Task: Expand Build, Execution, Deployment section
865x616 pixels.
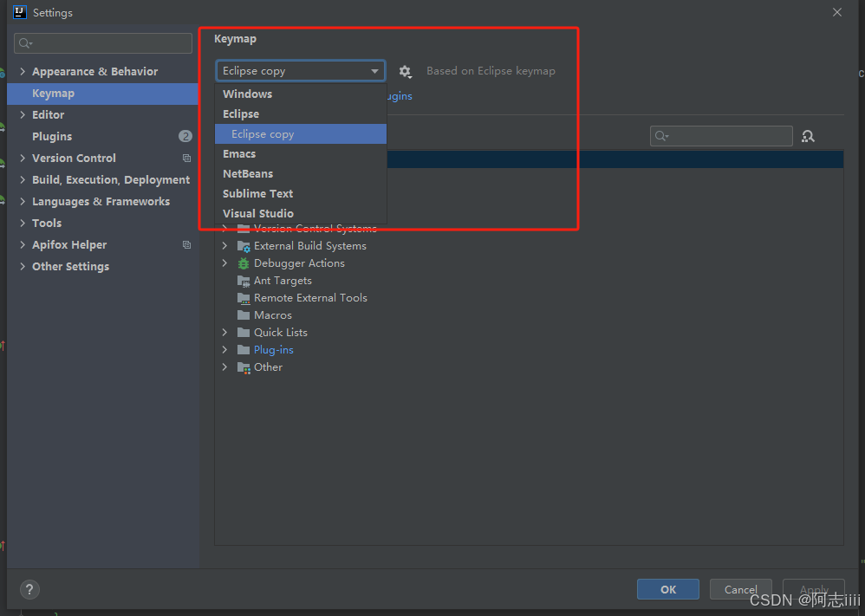Action: click(x=23, y=180)
